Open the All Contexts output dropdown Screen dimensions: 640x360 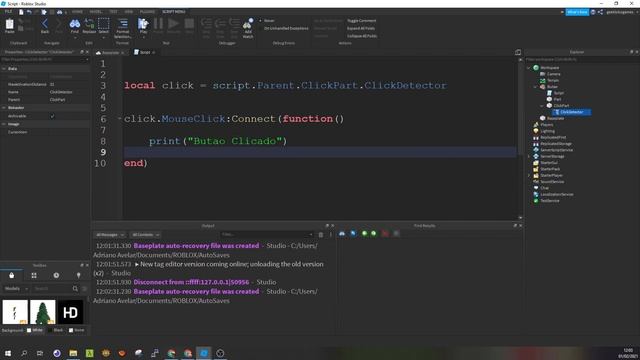pyautogui.click(x=145, y=235)
